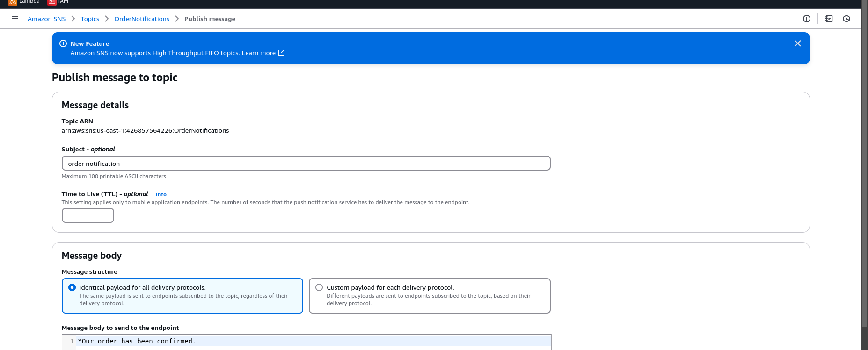Select Identical payload for all delivery protocols
868x350 pixels.
tap(72, 287)
